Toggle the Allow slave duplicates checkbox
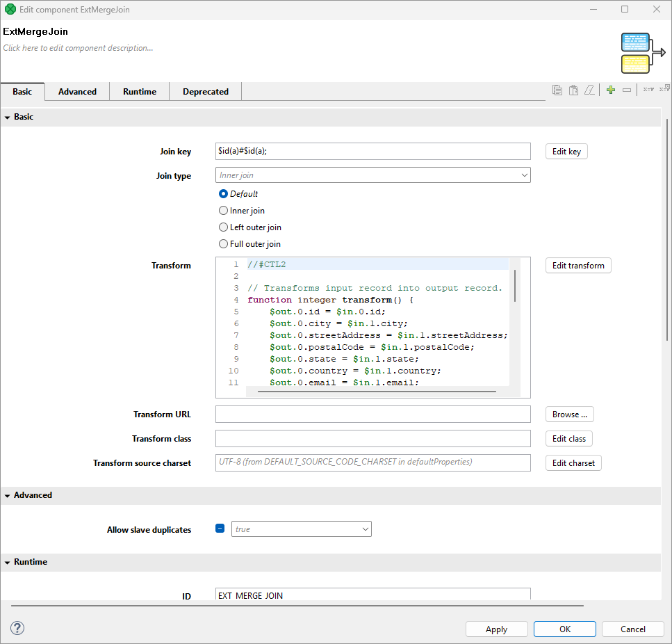 tap(220, 529)
